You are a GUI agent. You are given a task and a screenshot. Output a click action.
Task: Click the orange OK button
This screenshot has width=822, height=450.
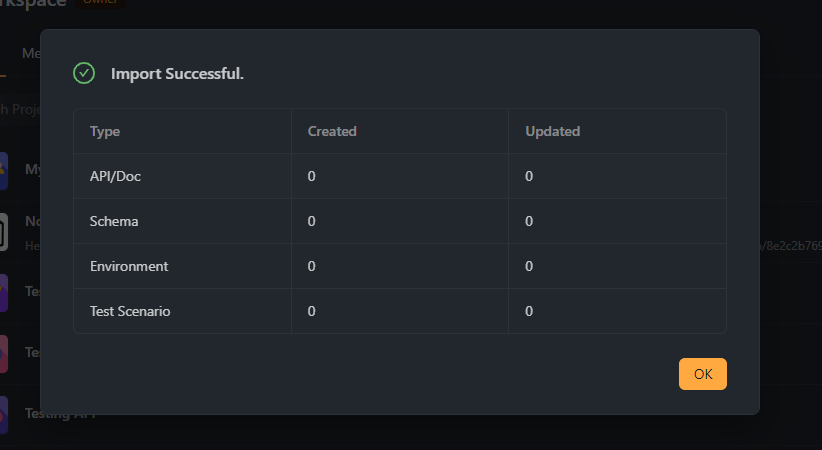[702, 374]
